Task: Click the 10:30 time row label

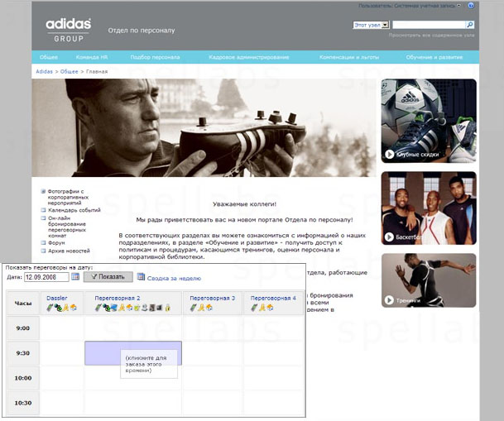Action: click(x=23, y=403)
